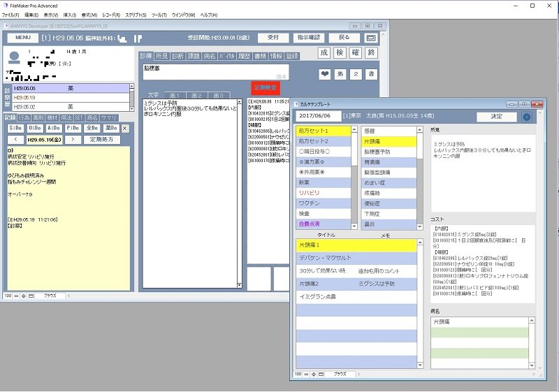Click the up arrow of the 文字 text area scrollbar
Viewport: 559px width, 392px height.
point(239,102)
